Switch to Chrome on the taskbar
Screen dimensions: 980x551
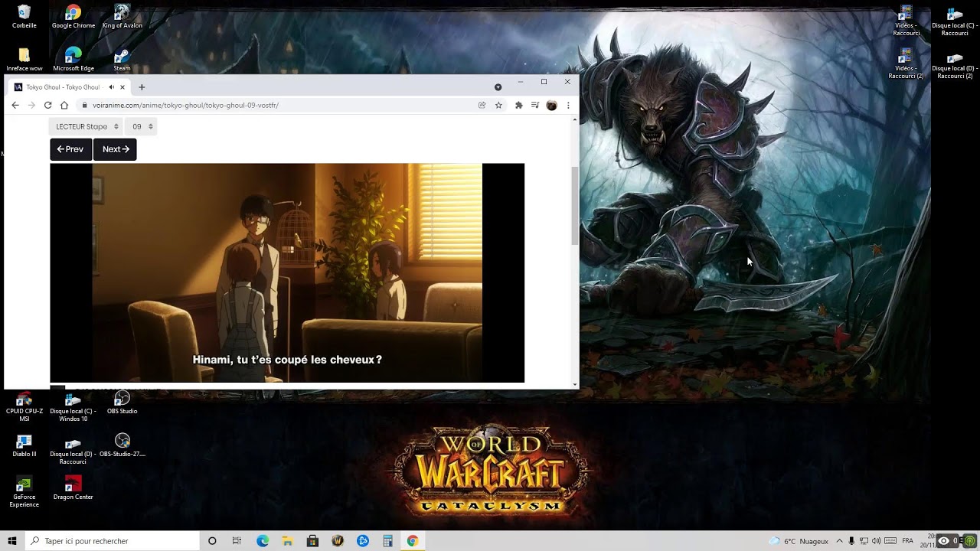[x=413, y=541]
